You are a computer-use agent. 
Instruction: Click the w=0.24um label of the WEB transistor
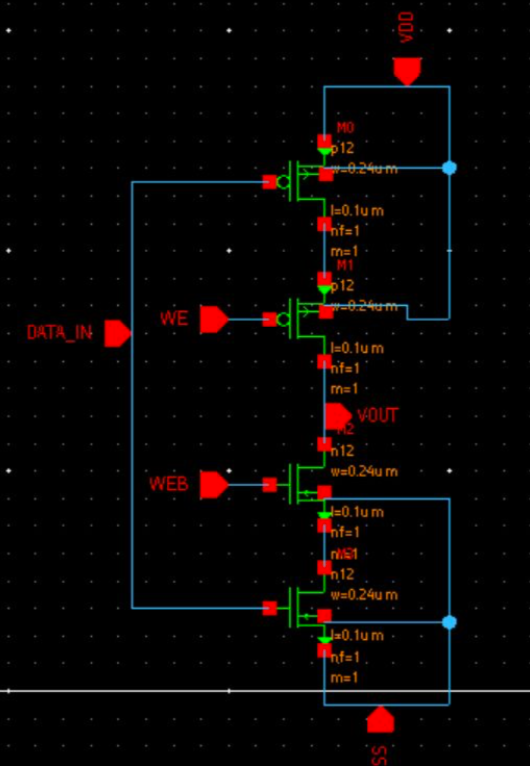(364, 472)
